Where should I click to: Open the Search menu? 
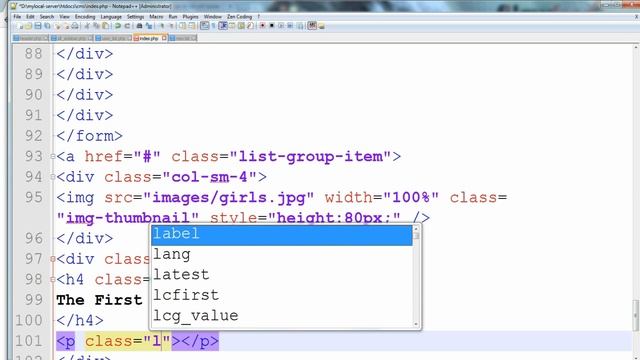pos(47,17)
